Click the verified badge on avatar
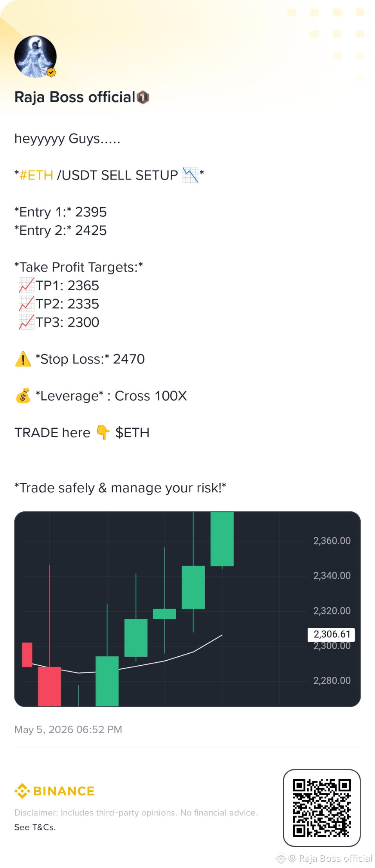 (x=51, y=72)
